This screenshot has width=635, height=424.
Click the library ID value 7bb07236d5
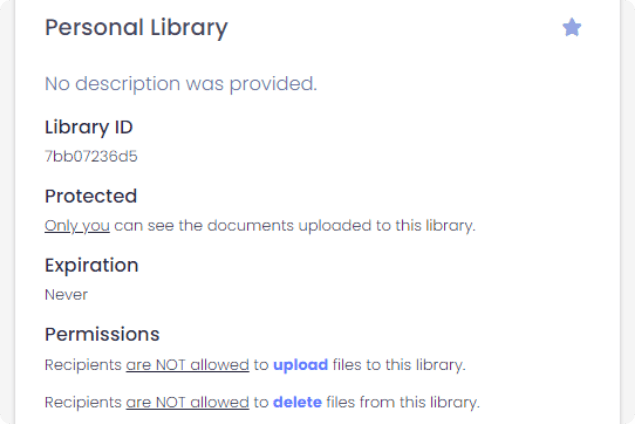tap(91, 156)
